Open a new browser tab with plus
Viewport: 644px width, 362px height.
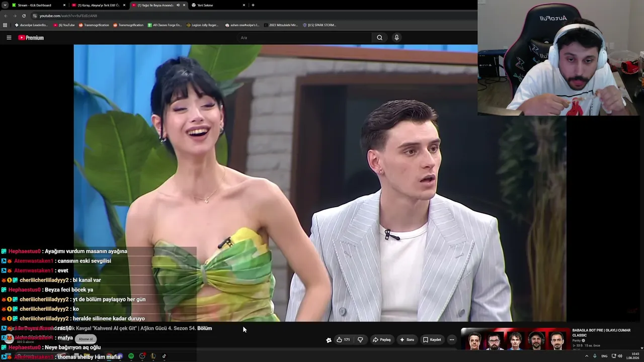253,5
